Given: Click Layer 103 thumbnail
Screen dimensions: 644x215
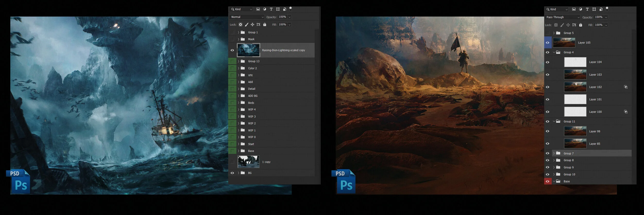Looking at the screenshot, I should click(575, 75).
